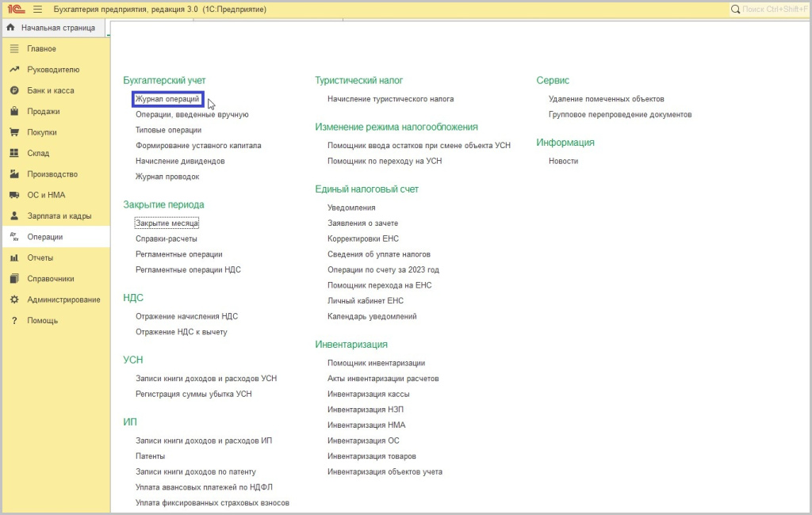812x515 pixels.
Task: Click the Отчеты bar chart icon
Action: tap(13, 257)
